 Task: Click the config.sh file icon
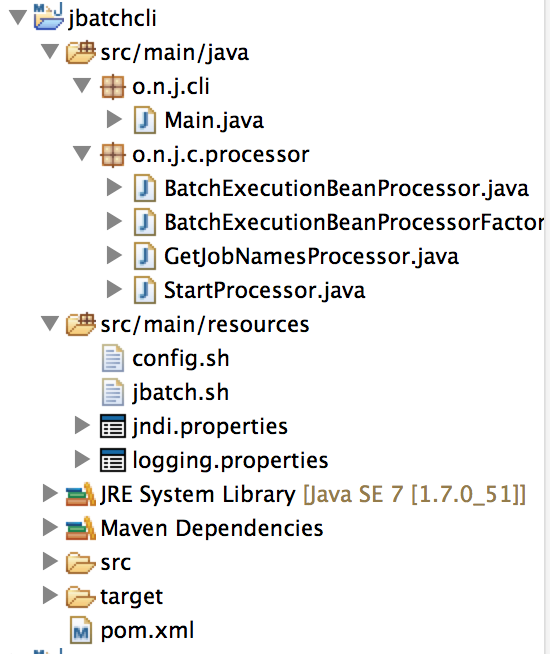pos(113,358)
